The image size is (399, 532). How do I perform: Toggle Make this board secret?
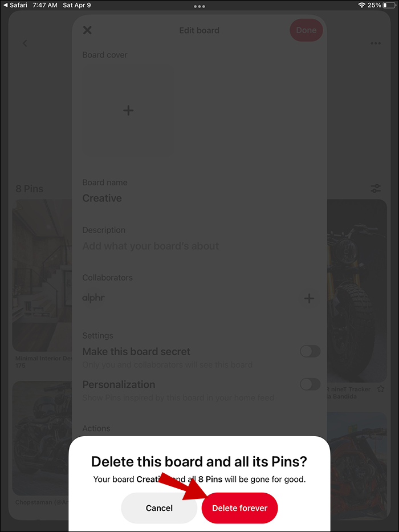[x=310, y=351]
